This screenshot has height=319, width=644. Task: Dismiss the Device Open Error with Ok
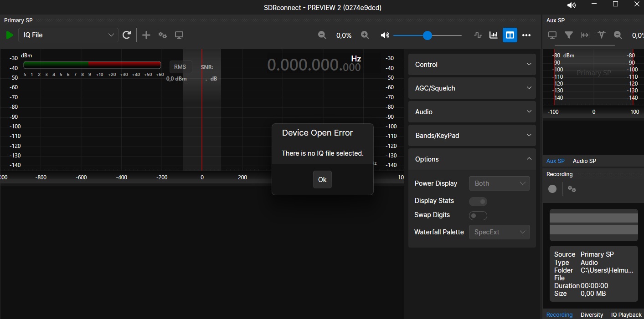322,180
